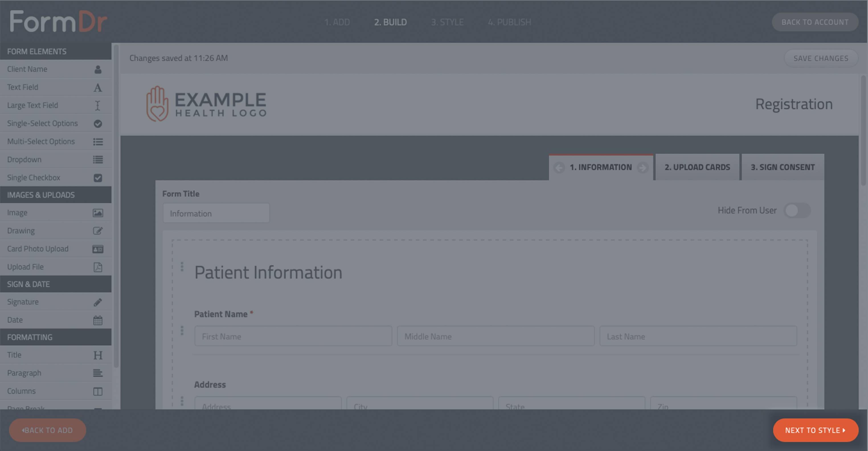Click the Single Checkbox icon
868x451 pixels.
(x=98, y=178)
